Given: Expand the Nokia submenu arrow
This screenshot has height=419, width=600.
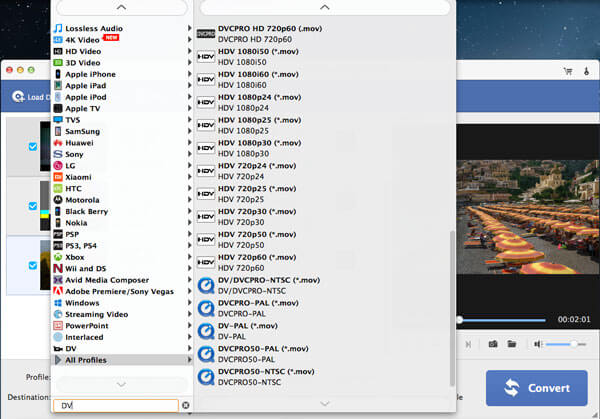Looking at the screenshot, I should coord(189,223).
